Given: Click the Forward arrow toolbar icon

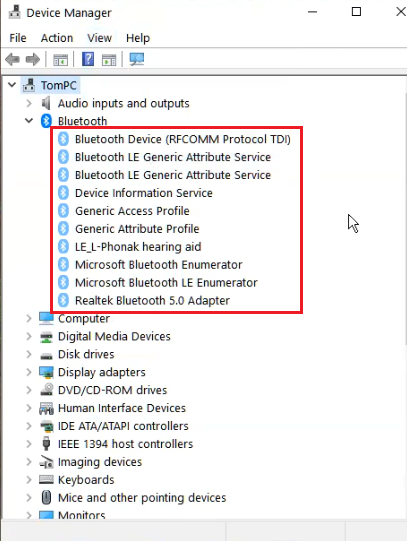Looking at the screenshot, I should pos(33,60).
